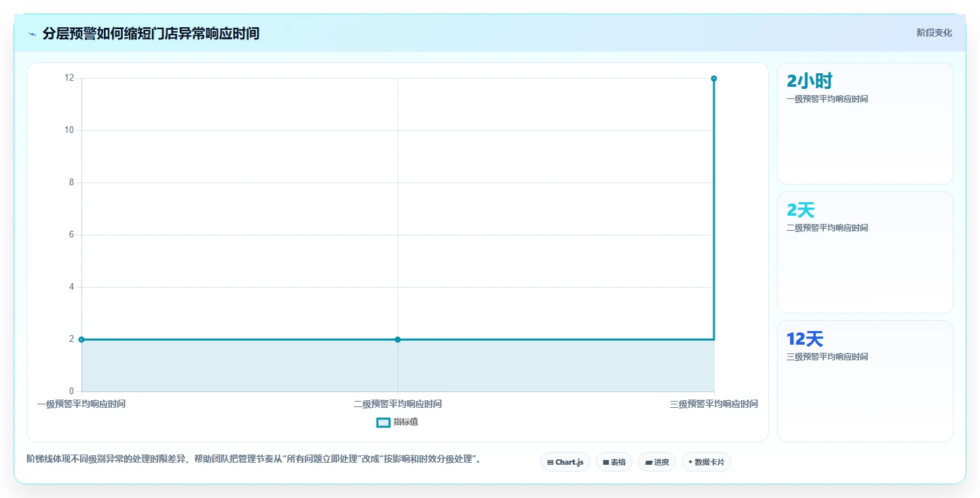The width and height of the screenshot is (980, 498).
Task: Click the description text starting 阶梯线体现
Action: (254, 459)
